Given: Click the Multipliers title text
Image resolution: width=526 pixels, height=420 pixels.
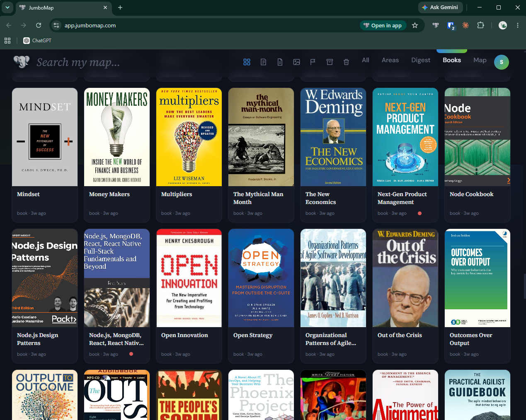Looking at the screenshot, I should 177,194.
